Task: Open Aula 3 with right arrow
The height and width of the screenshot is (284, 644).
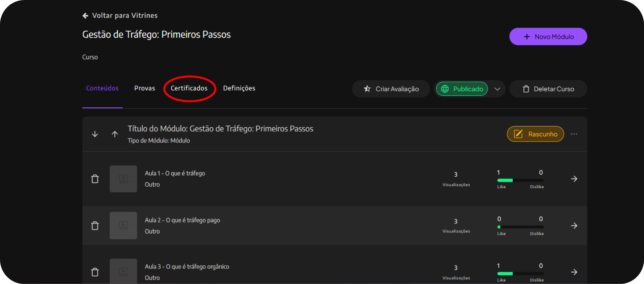Action: 574,272
